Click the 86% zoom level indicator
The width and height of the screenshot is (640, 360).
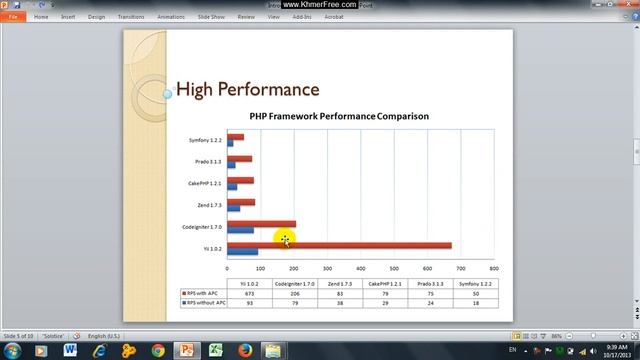point(556,336)
